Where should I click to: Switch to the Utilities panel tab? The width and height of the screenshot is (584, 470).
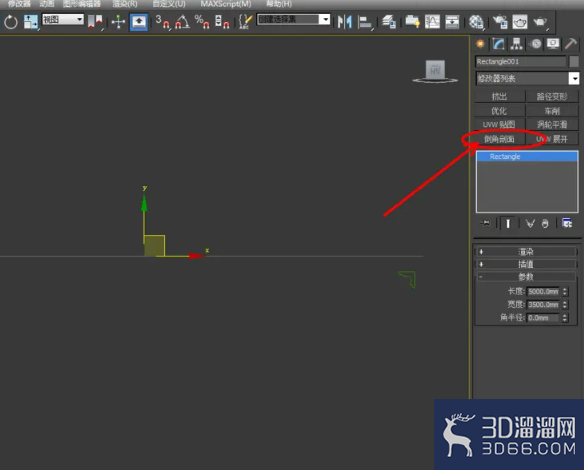click(571, 44)
